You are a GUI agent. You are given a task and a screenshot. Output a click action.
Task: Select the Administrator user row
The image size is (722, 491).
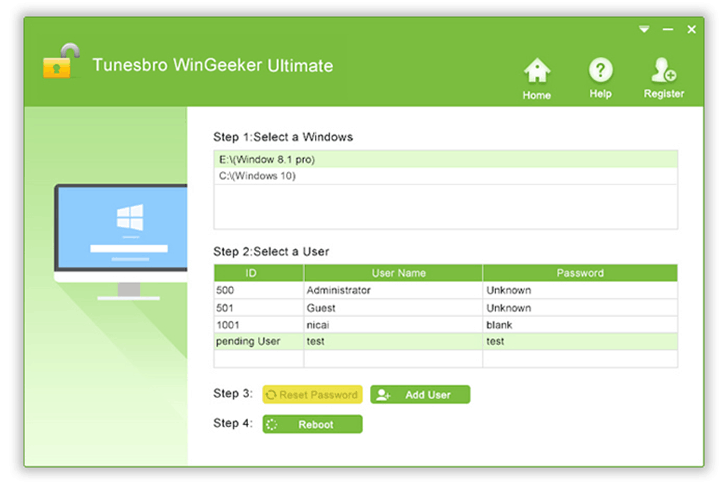[x=445, y=290]
